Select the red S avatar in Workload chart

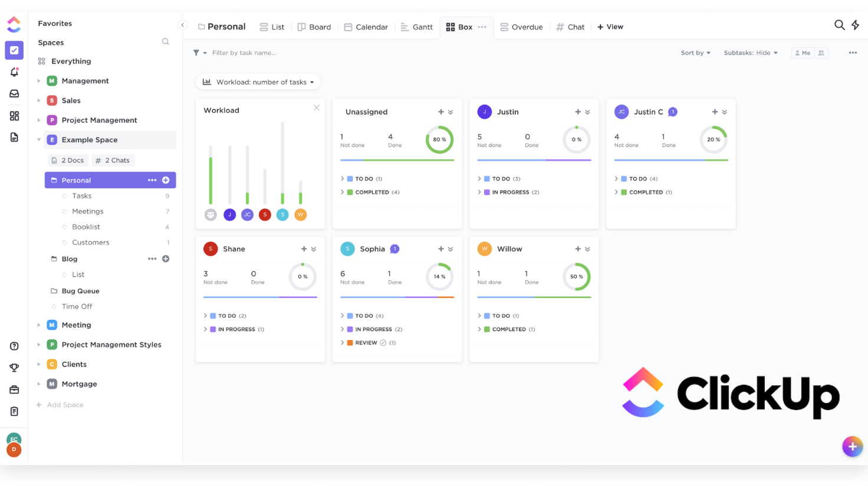pos(265,215)
